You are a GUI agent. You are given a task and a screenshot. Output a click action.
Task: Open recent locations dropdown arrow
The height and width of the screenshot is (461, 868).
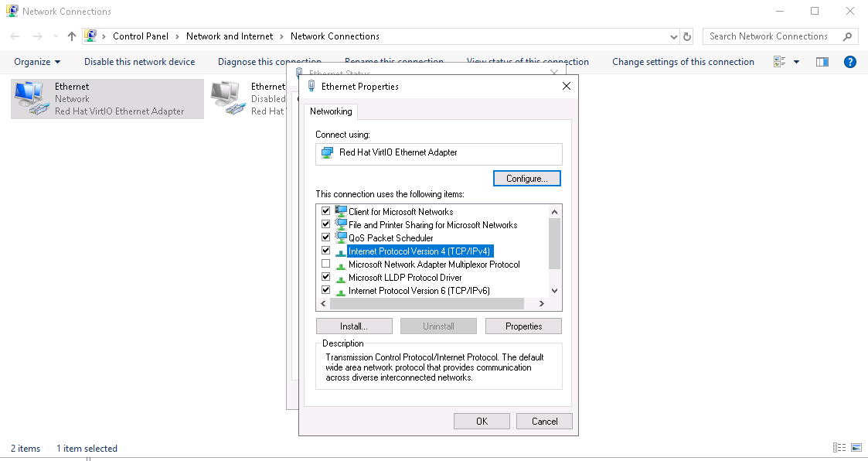56,36
